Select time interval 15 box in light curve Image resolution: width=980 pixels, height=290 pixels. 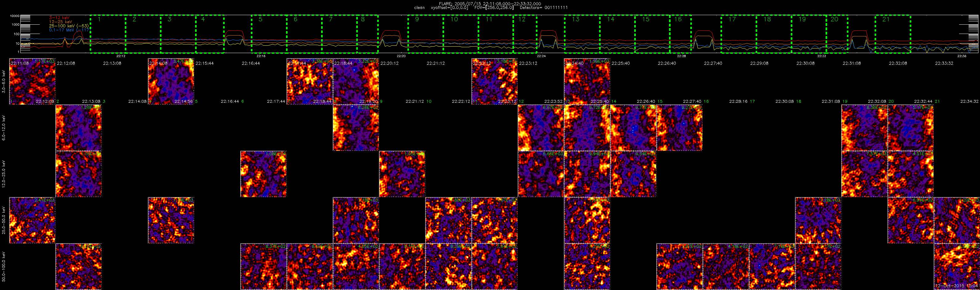[x=653, y=34]
